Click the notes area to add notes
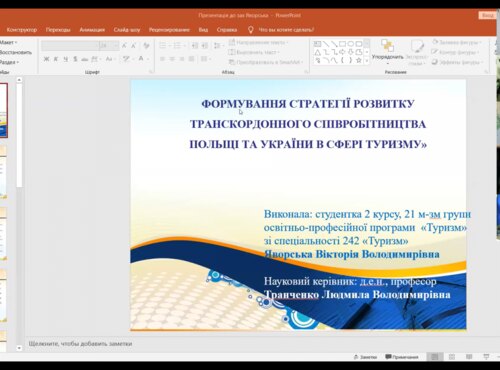Viewport: 500px width, 370px height. click(x=81, y=343)
